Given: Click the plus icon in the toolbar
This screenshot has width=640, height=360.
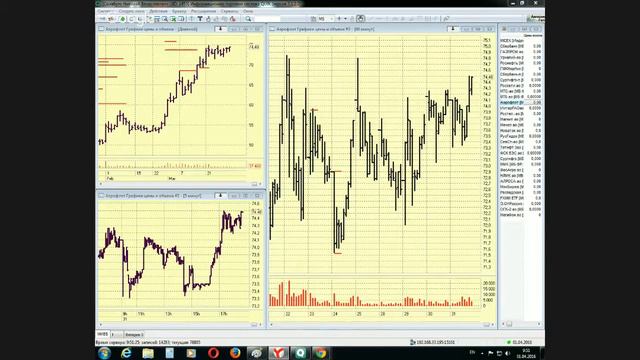Looking at the screenshot, I should pos(339,19).
